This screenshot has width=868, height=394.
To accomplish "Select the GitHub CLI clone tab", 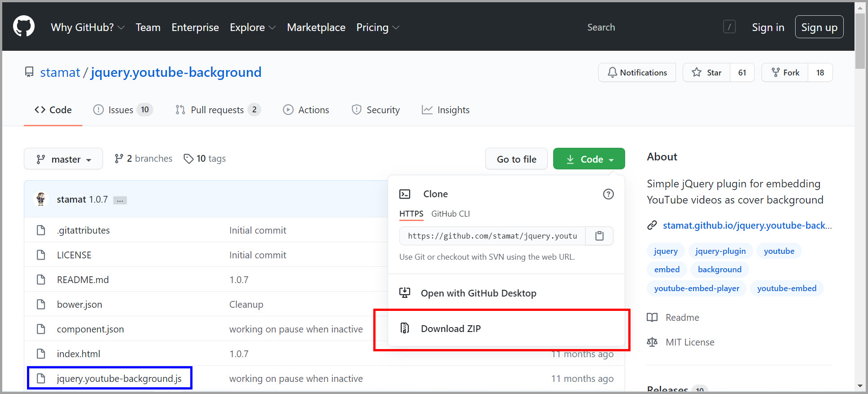I will coord(451,214).
